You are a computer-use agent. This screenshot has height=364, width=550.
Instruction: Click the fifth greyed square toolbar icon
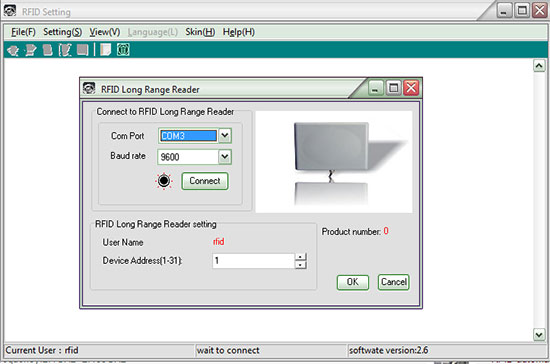(83, 50)
